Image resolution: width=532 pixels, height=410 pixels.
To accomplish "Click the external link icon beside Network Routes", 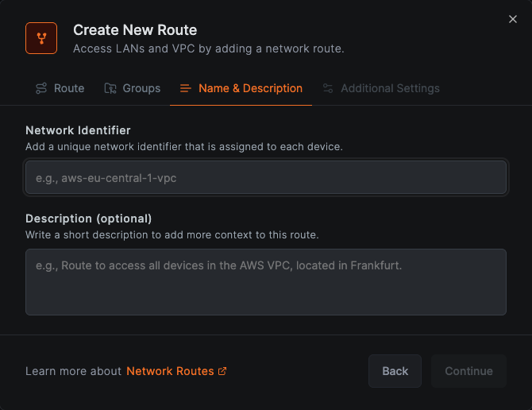I will 222,371.
